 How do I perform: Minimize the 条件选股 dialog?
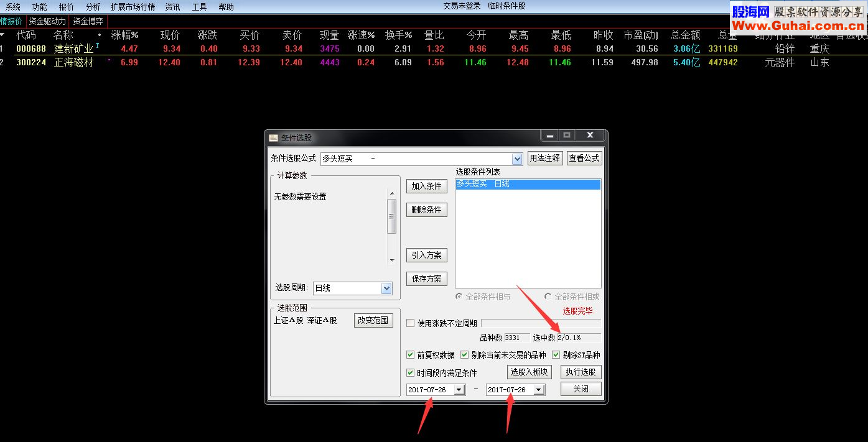(549, 136)
